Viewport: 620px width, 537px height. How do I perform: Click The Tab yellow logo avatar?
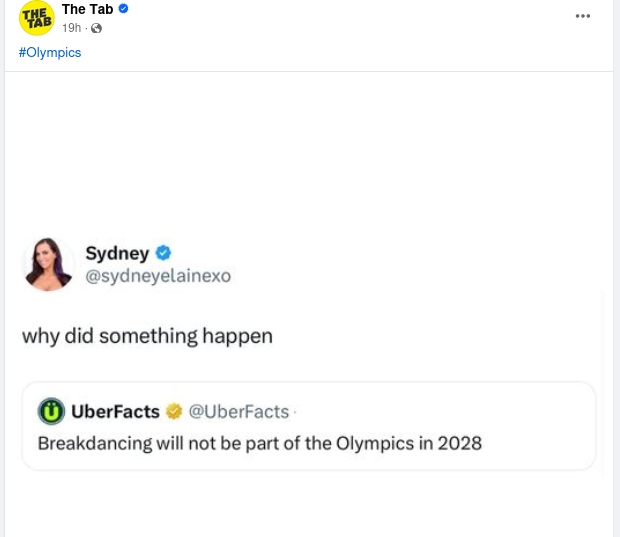(37, 18)
